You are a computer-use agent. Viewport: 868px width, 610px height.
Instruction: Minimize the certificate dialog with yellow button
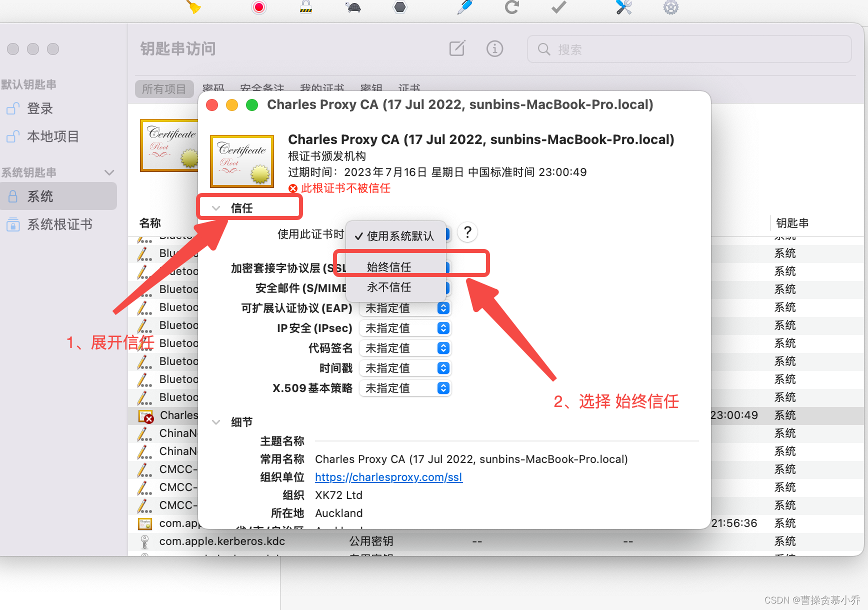click(232, 104)
